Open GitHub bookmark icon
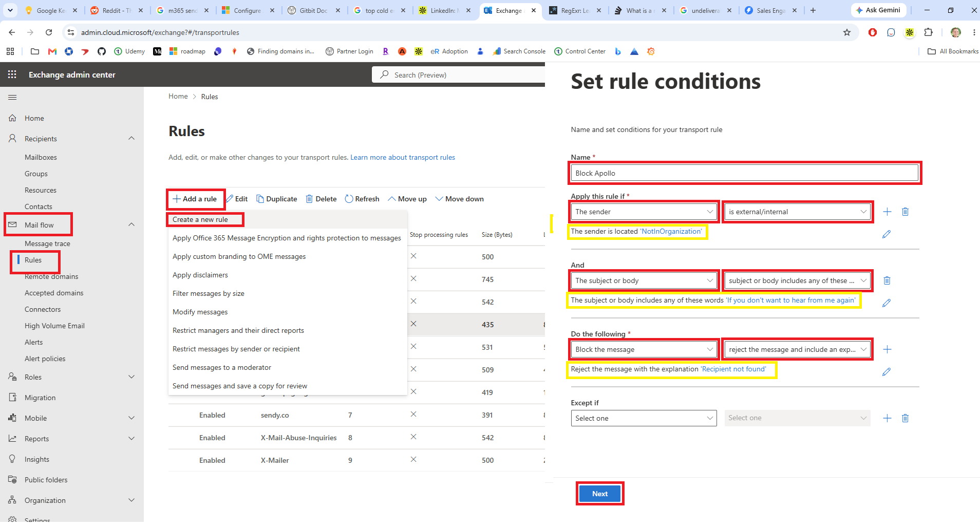Image resolution: width=980 pixels, height=526 pixels. tap(102, 51)
